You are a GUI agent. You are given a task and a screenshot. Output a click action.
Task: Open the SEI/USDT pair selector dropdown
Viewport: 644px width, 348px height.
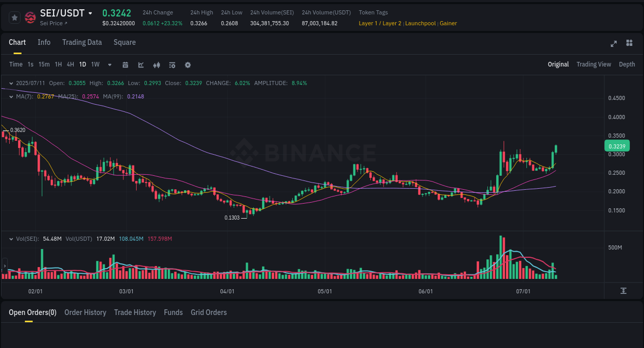point(91,12)
